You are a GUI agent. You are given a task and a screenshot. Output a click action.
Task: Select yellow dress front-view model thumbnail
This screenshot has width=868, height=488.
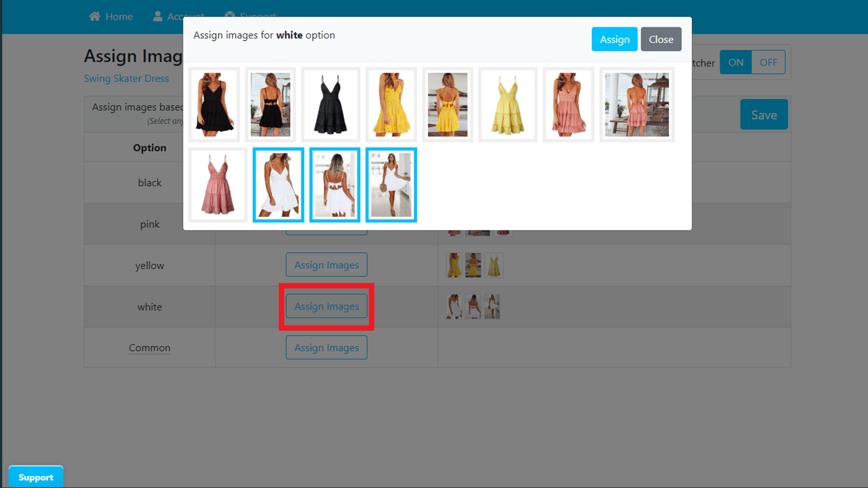click(x=391, y=105)
